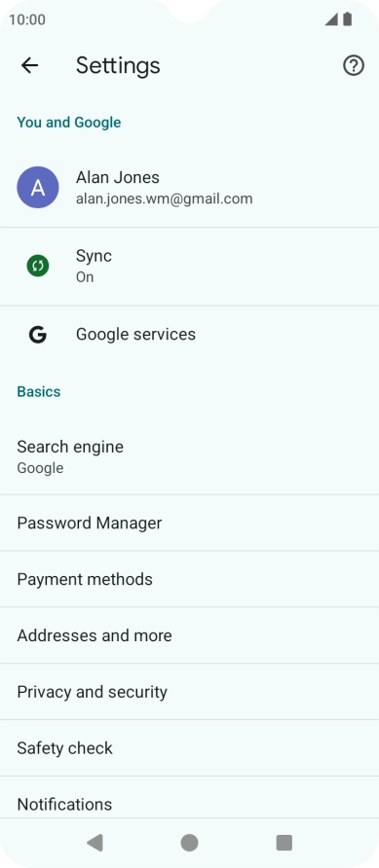This screenshot has width=379, height=868.
Task: Tap the battery icon in status bar
Action: (x=348, y=19)
